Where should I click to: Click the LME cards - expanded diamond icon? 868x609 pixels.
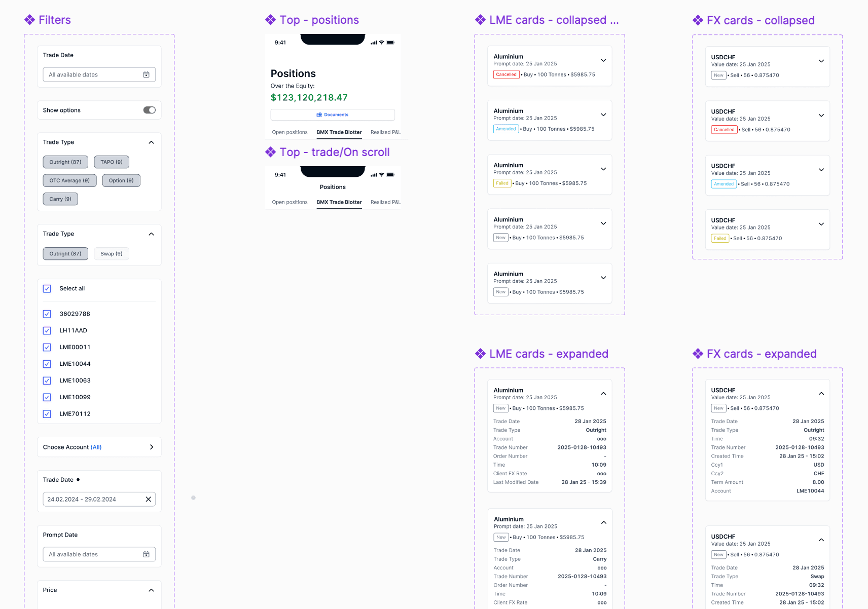480,354
